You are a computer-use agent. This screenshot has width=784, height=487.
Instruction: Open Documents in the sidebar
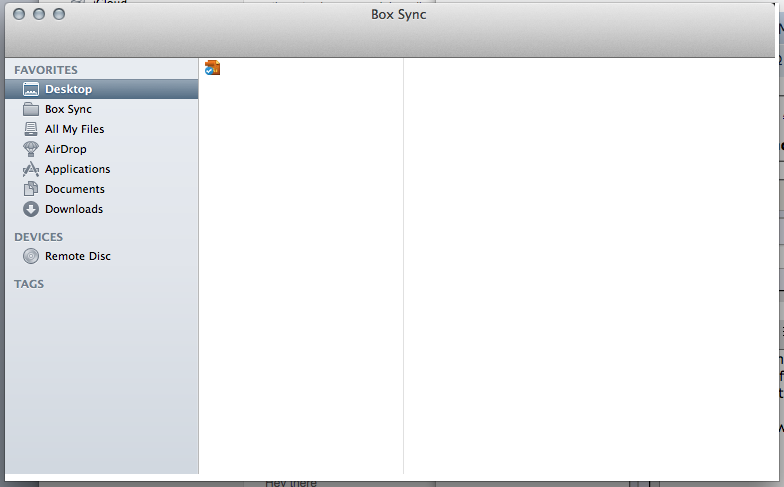coord(102,189)
